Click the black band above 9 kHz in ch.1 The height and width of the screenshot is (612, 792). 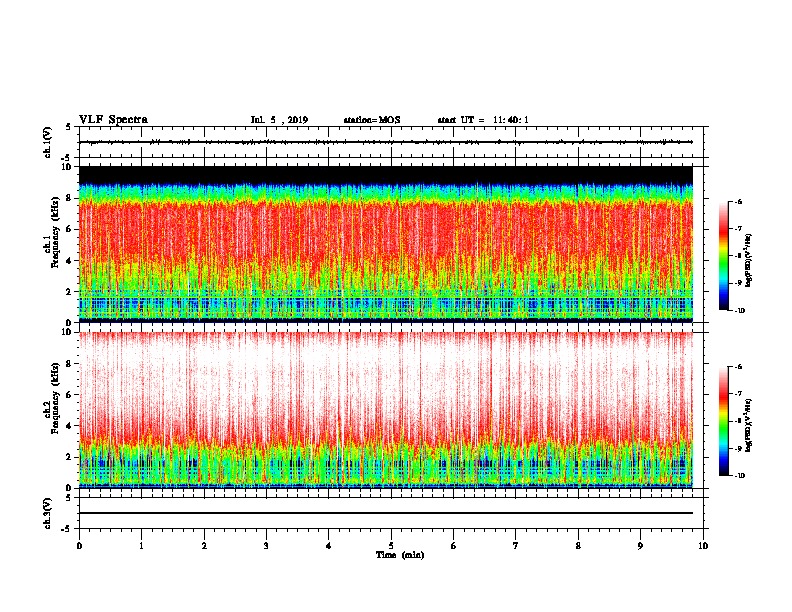(x=386, y=175)
